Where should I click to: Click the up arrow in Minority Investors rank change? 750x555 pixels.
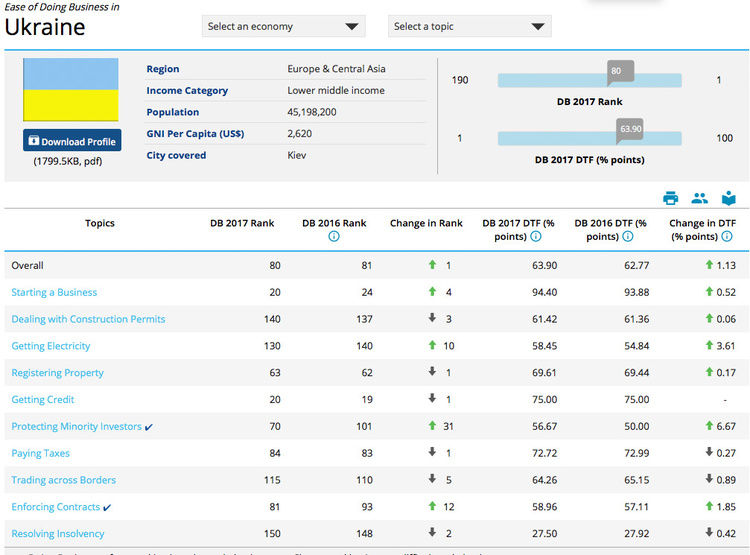coord(432,425)
